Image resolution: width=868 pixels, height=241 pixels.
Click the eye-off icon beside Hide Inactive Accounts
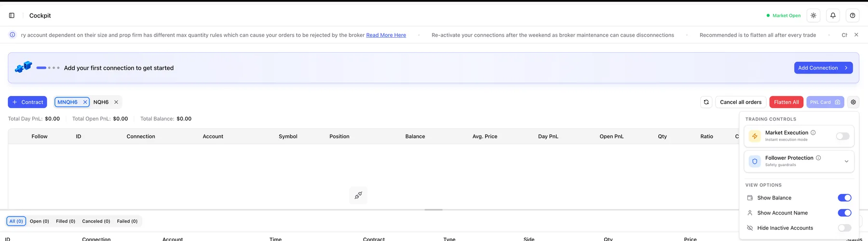coord(750,227)
